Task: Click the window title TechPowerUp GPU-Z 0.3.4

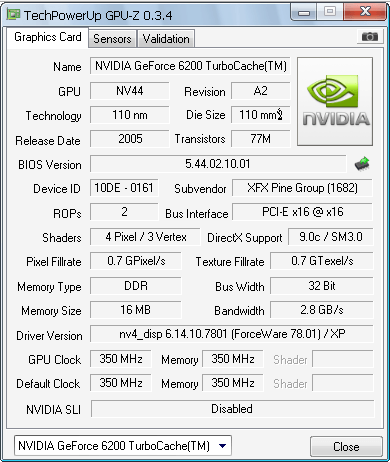Action: pyautogui.click(x=98, y=15)
